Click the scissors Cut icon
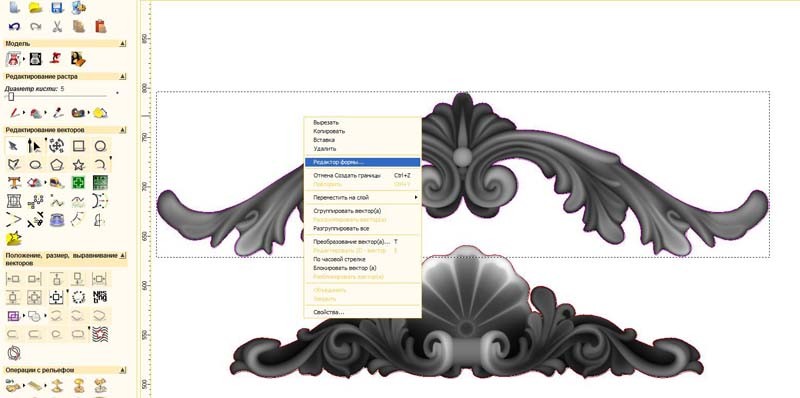This screenshot has width=800, height=398. (57, 26)
